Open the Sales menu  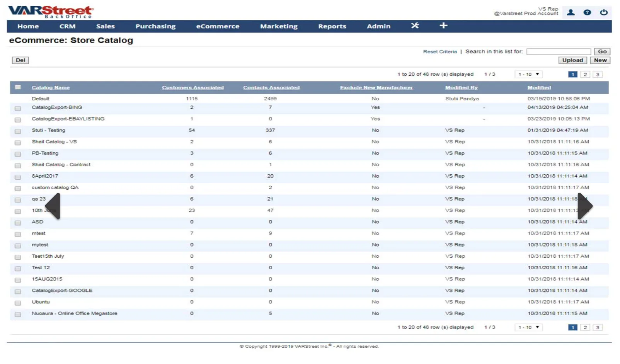tap(105, 26)
